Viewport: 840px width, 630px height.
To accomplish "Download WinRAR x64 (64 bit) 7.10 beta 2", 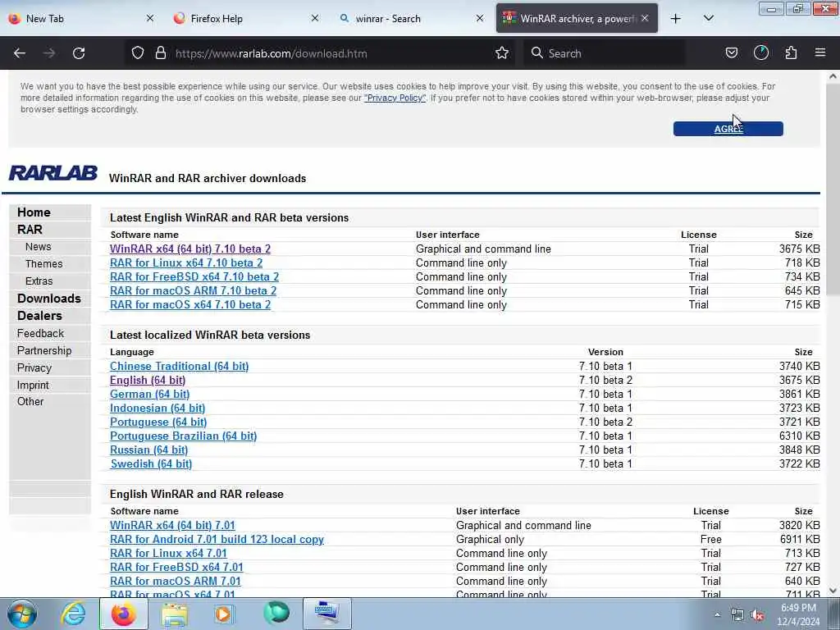I will (190, 249).
